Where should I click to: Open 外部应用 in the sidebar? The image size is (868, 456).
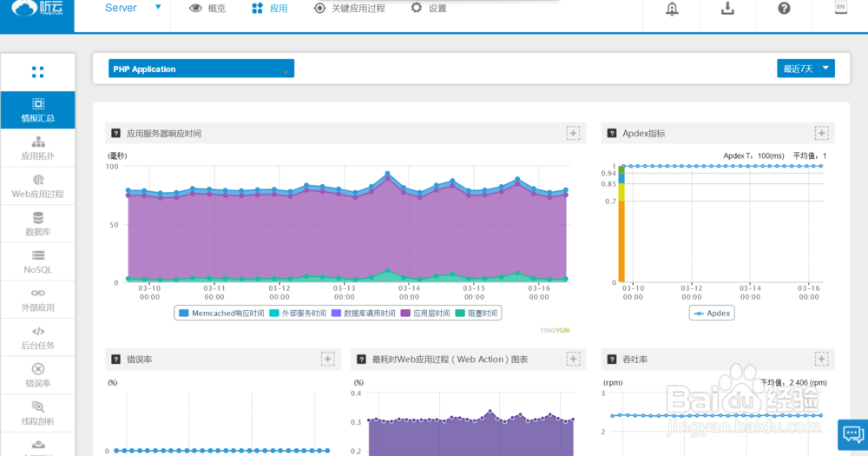(37, 300)
